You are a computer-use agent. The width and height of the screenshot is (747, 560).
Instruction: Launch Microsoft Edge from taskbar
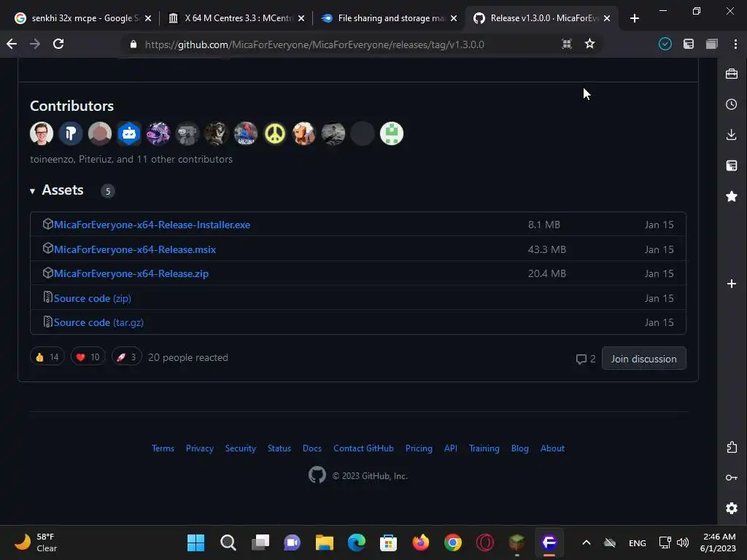(356, 542)
